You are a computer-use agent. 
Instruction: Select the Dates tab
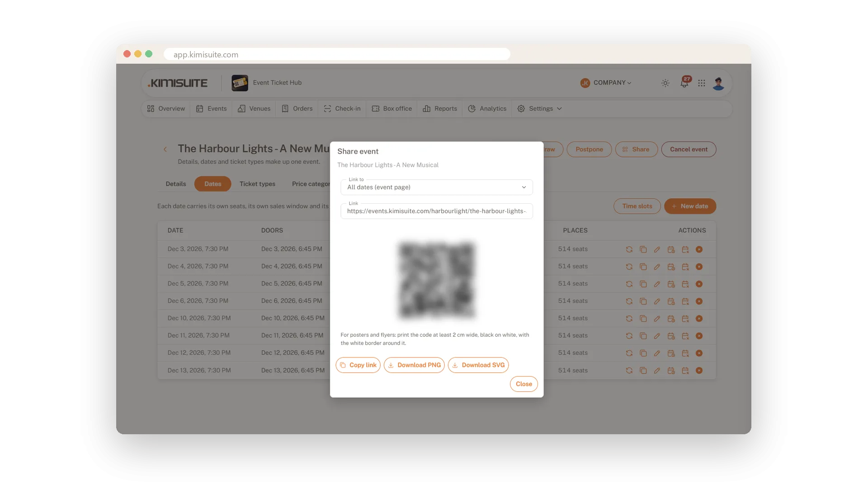click(213, 184)
